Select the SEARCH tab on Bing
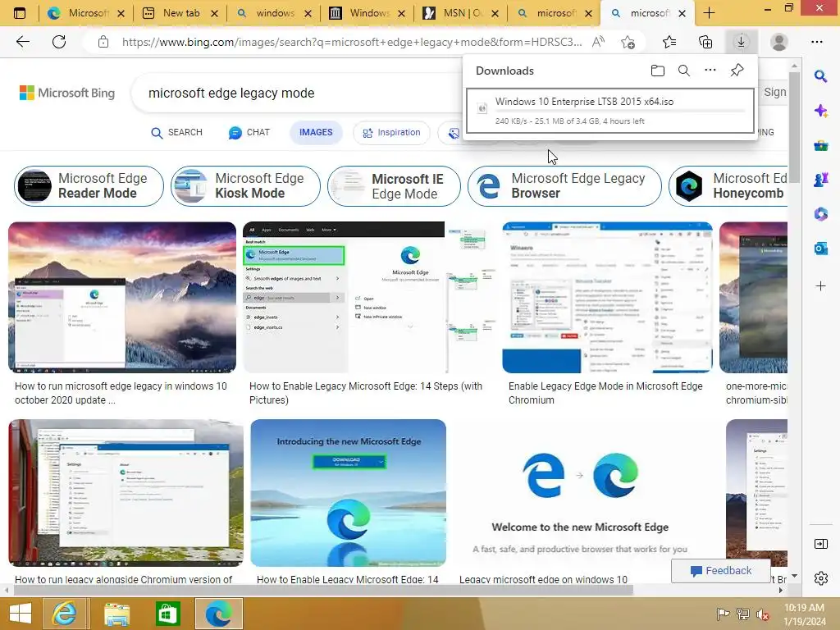Screen dimensions: 840x630 click(x=176, y=132)
